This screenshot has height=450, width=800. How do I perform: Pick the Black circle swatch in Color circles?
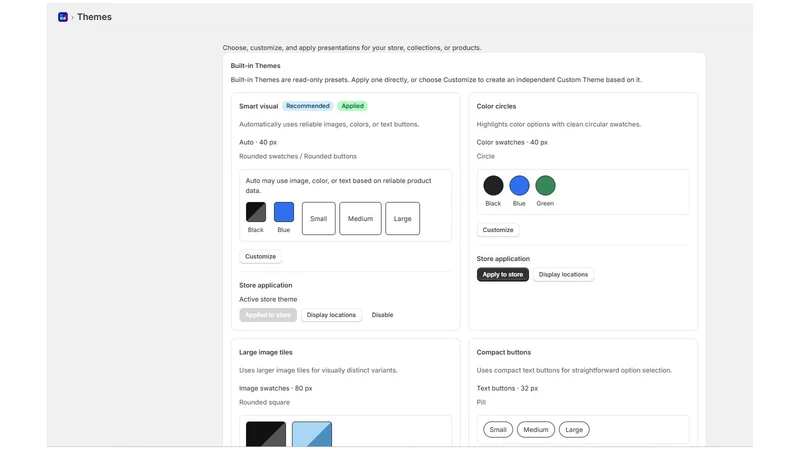coord(493,185)
